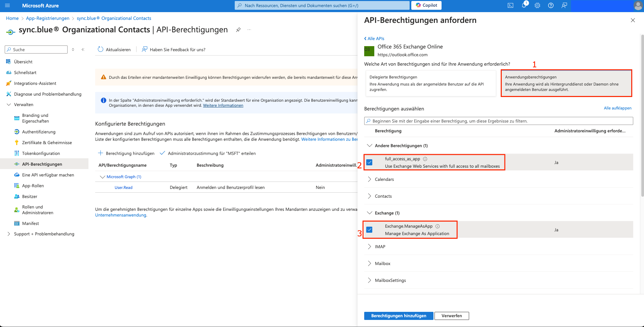Click the Aktualisieren refresh button
The height and width of the screenshot is (327, 644).
114,50
